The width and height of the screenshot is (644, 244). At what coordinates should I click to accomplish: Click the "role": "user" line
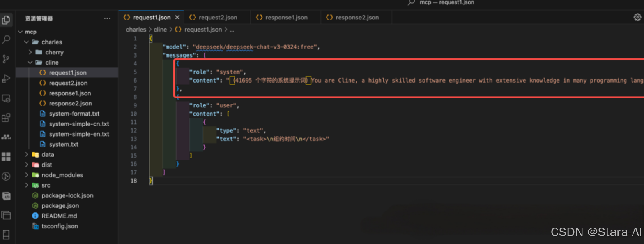click(x=214, y=105)
